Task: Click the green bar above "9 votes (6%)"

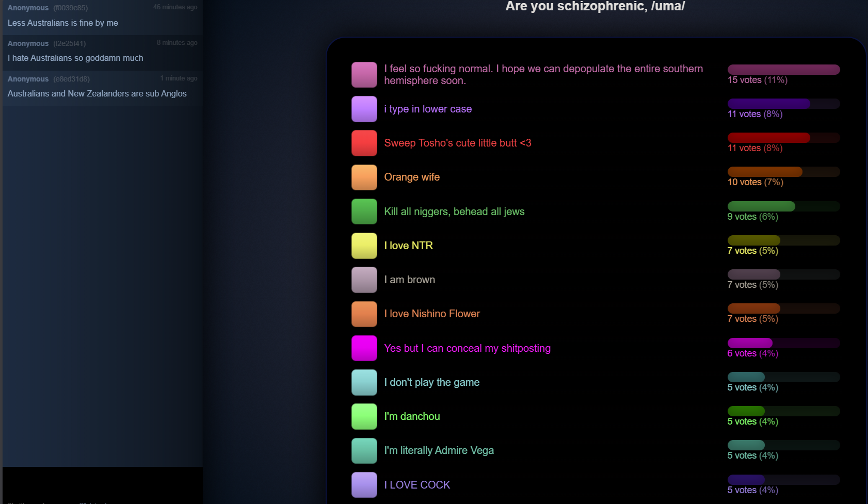Action: 783,206
